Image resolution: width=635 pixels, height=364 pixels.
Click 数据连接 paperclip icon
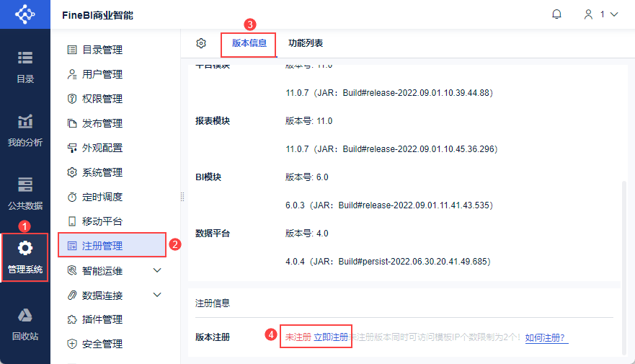tap(72, 296)
